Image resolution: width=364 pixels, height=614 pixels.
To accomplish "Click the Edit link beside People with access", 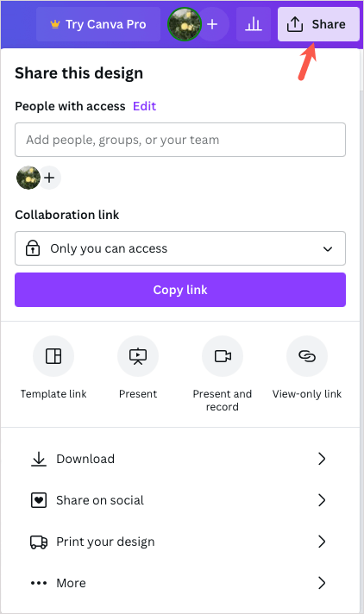I will click(x=144, y=106).
